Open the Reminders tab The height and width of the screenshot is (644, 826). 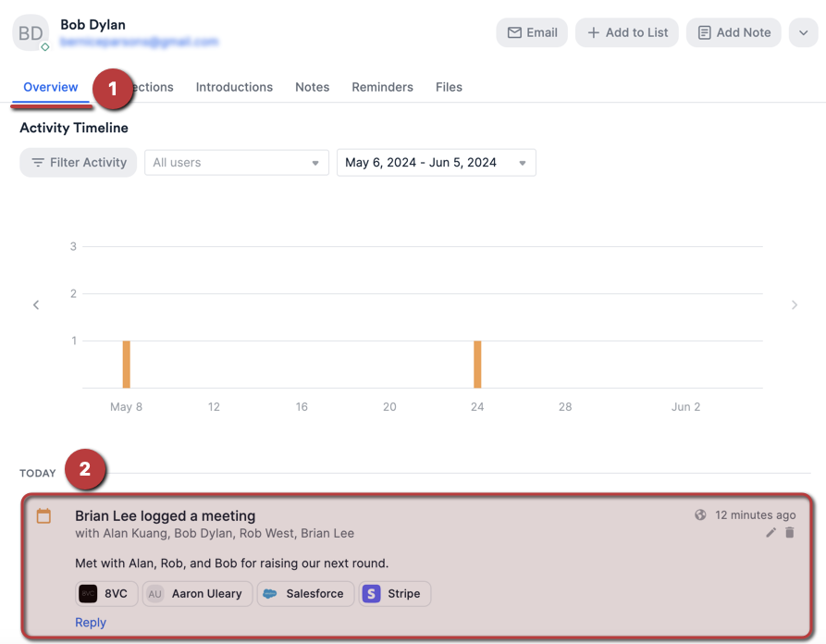coord(382,87)
